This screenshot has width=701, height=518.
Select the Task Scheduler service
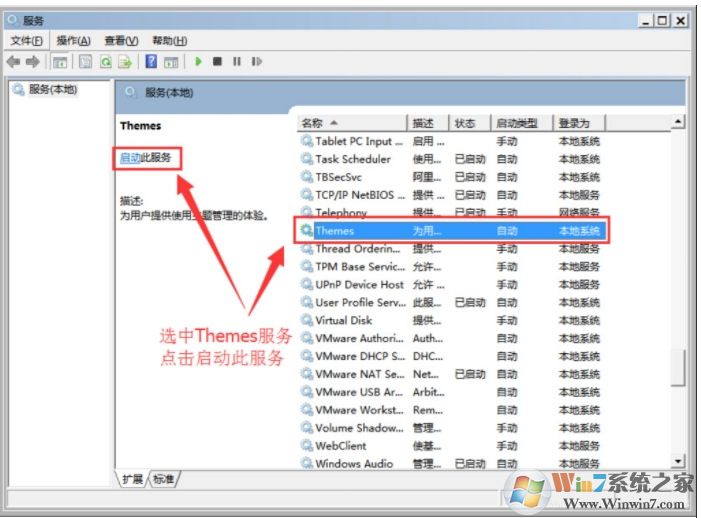pyautogui.click(x=450, y=159)
